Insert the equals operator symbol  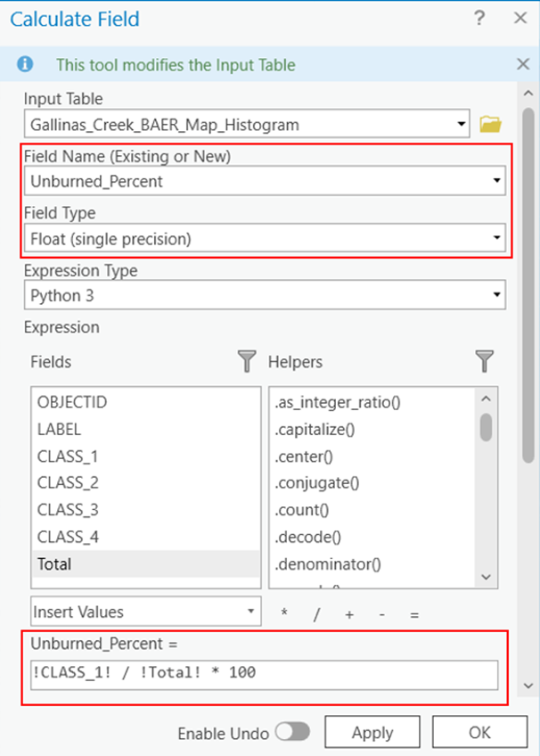coord(413,614)
